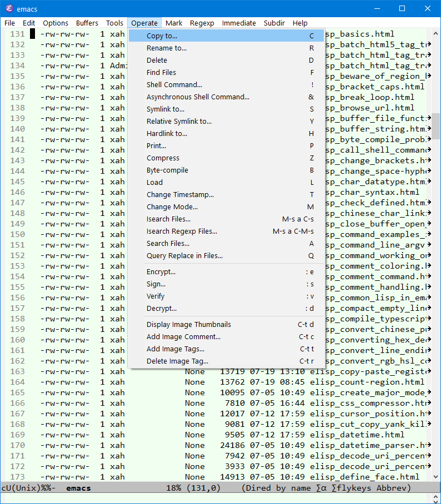Select Delete in the Operate menu

[x=226, y=60]
